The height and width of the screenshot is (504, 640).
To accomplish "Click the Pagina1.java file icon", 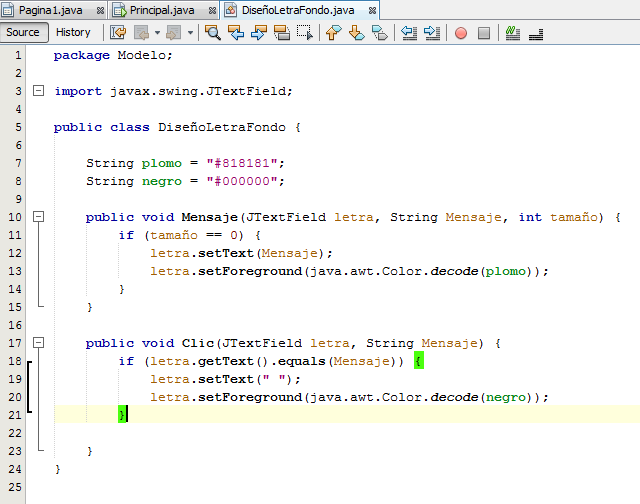I will click(7, 10).
